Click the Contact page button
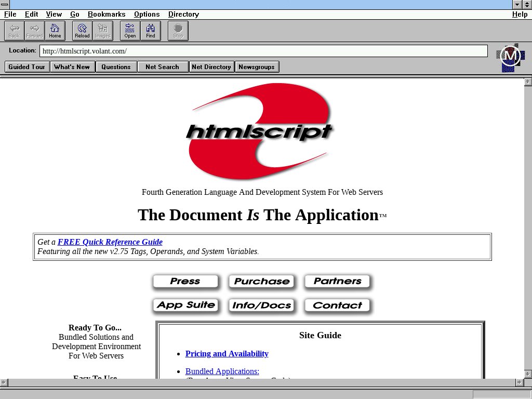This screenshot has height=399, width=532. (337, 305)
